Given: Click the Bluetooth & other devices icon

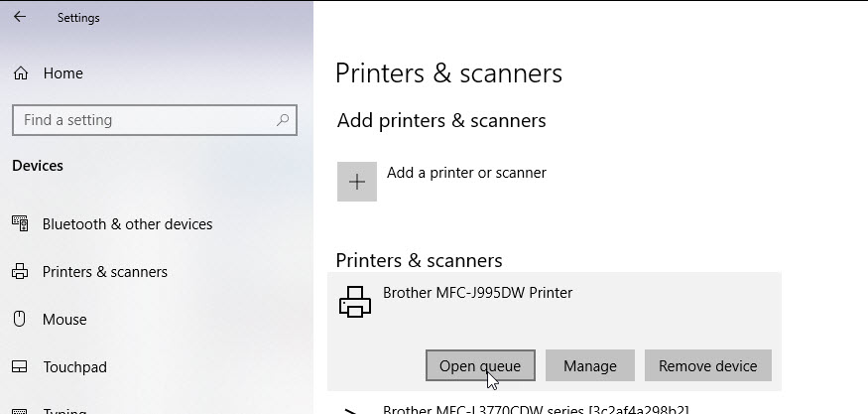Looking at the screenshot, I should pos(20,224).
